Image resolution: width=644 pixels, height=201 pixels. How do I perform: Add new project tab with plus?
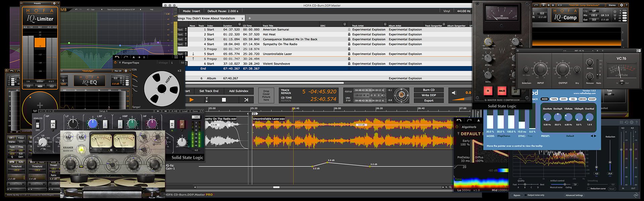coord(250,18)
